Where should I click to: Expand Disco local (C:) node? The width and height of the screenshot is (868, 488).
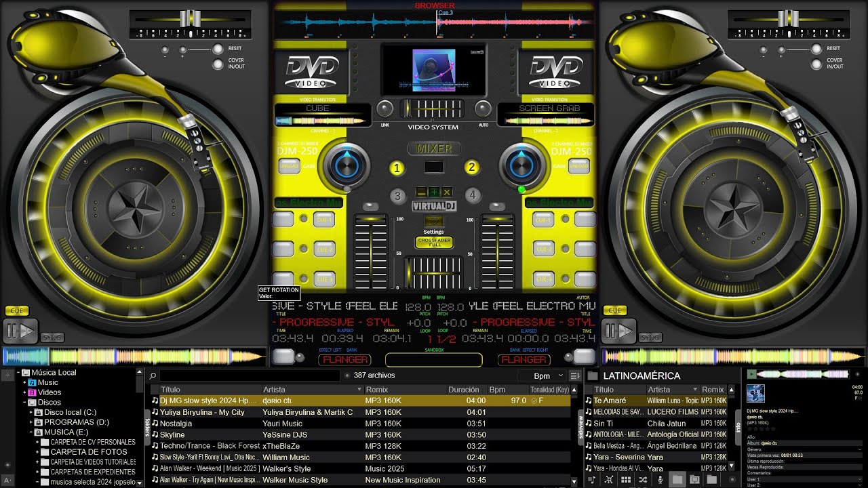(31, 412)
